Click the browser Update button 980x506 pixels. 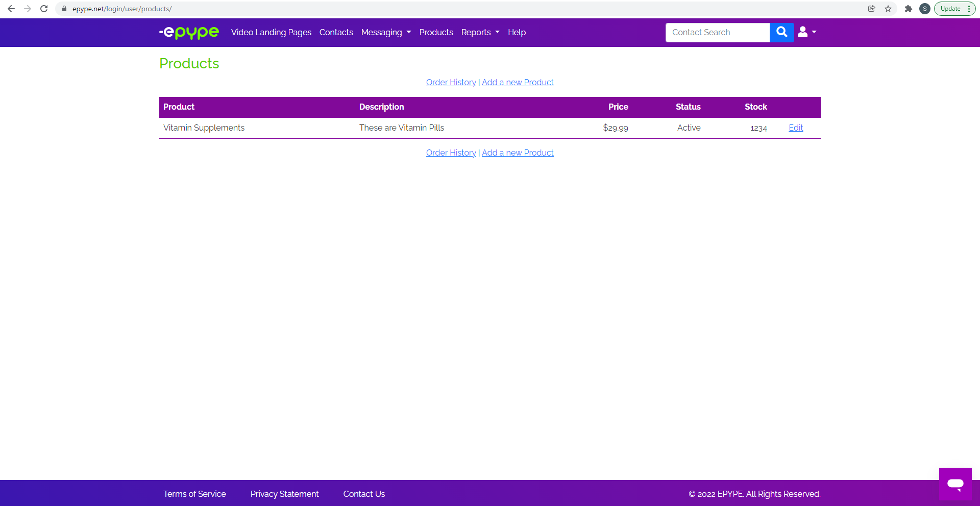tap(954, 9)
